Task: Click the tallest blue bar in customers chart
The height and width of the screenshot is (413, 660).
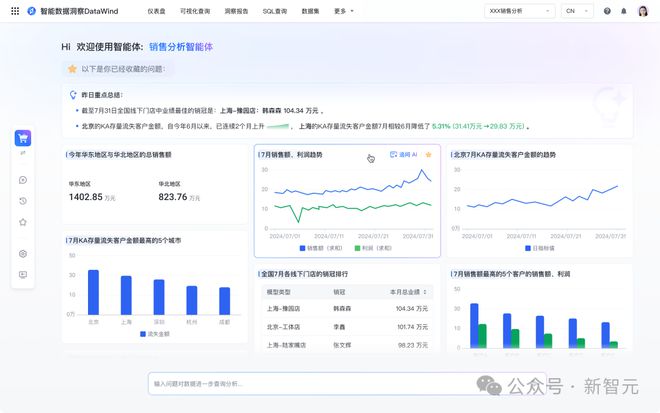Action: click(474, 325)
